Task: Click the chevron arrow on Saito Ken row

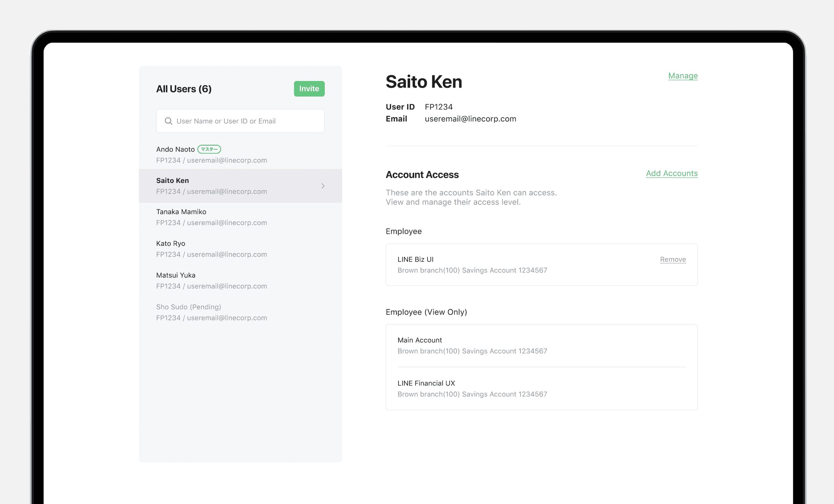Action: click(323, 186)
